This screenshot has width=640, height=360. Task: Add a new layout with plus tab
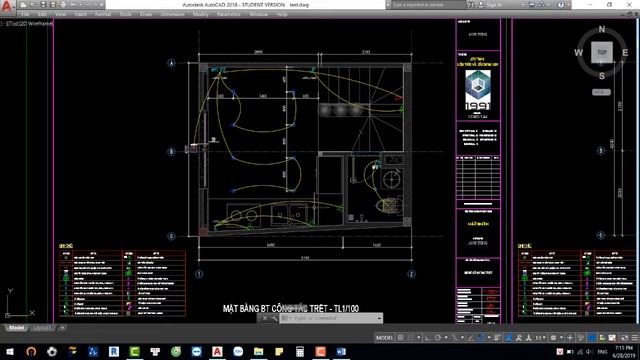click(62, 328)
